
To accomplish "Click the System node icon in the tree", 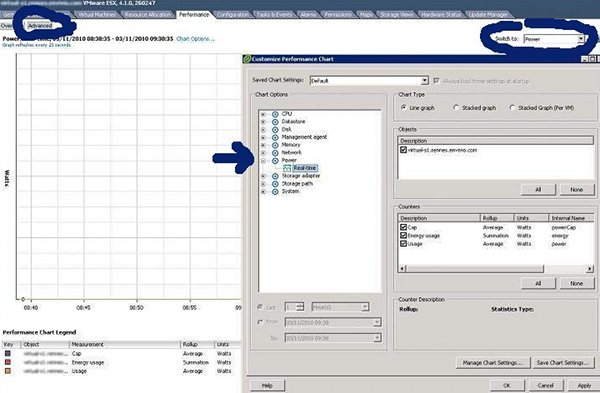I will pyautogui.click(x=275, y=192).
